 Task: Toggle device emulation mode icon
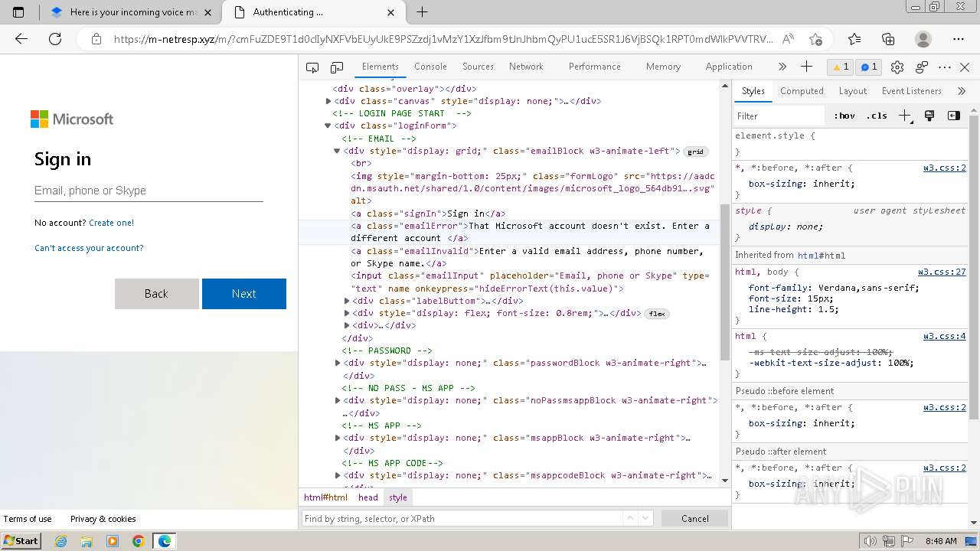coord(337,67)
